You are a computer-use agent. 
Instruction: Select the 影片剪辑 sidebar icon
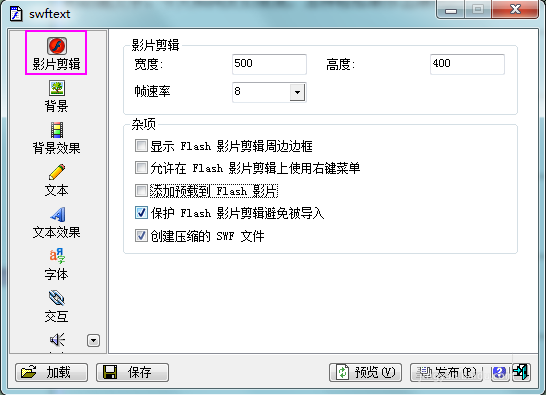click(x=56, y=46)
